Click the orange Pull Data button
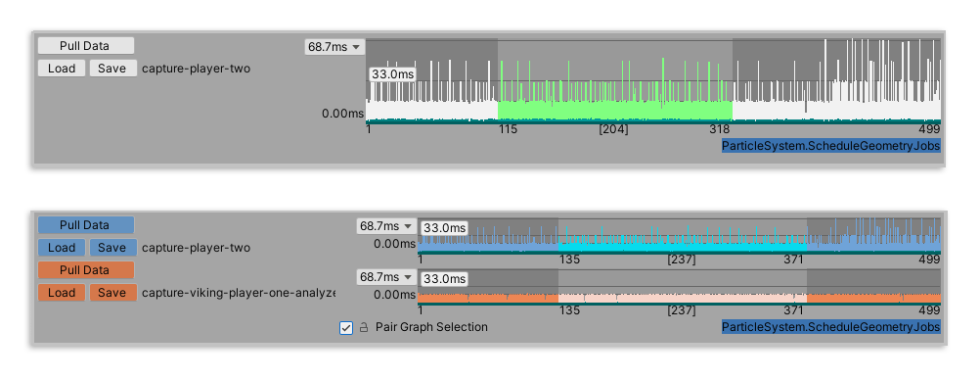Viewport: 980px width, 378px height. 86,269
